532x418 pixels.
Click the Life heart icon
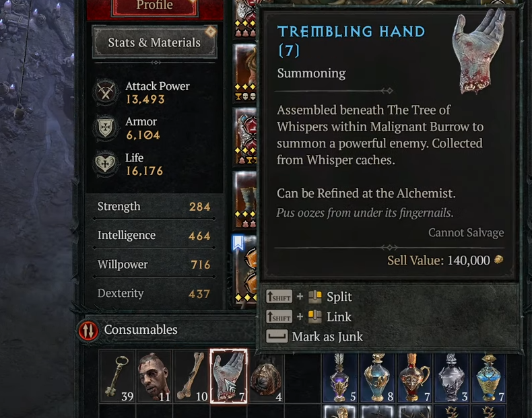tap(106, 164)
